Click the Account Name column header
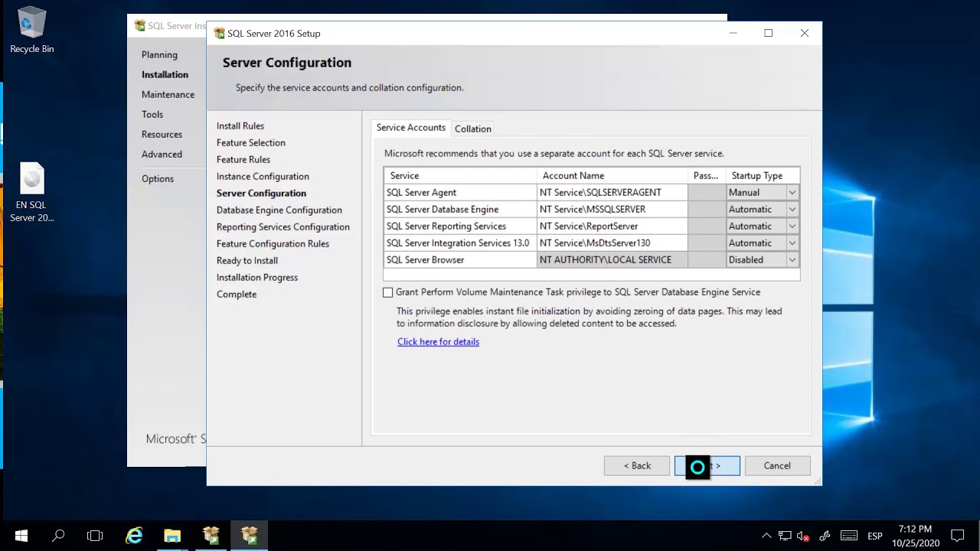 pos(612,176)
